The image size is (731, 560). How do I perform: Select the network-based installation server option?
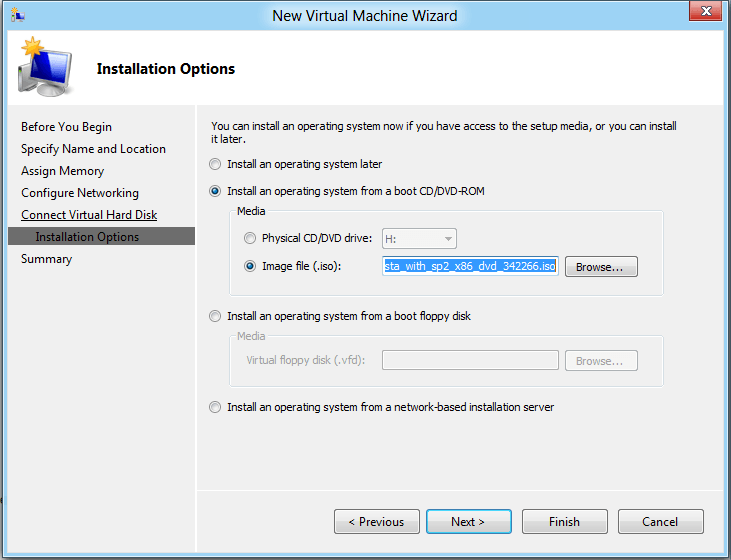click(x=215, y=407)
